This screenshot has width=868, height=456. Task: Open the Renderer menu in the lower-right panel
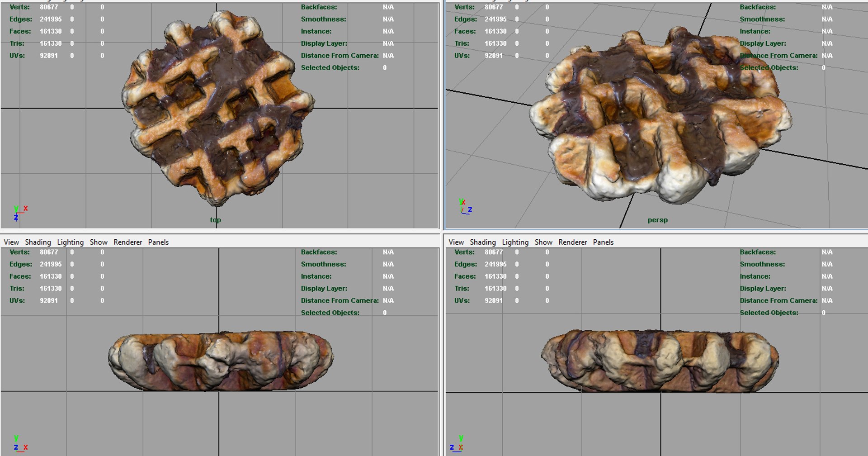[573, 242]
